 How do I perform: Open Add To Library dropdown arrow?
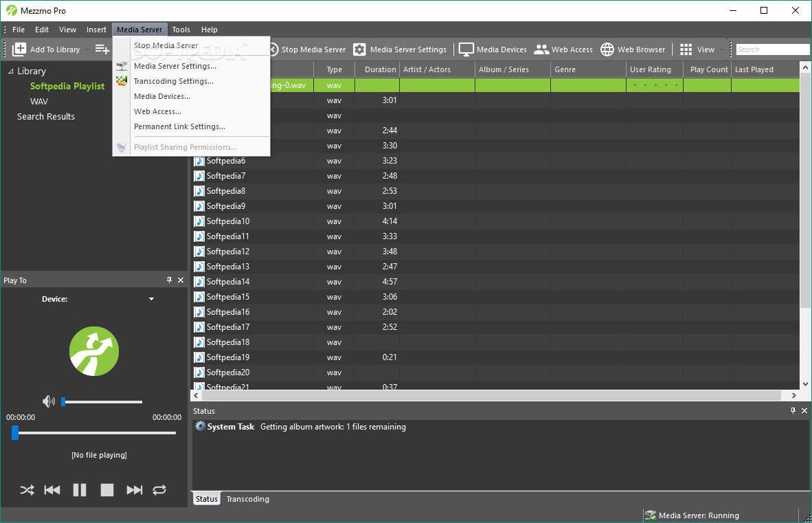pyautogui.click(x=87, y=49)
